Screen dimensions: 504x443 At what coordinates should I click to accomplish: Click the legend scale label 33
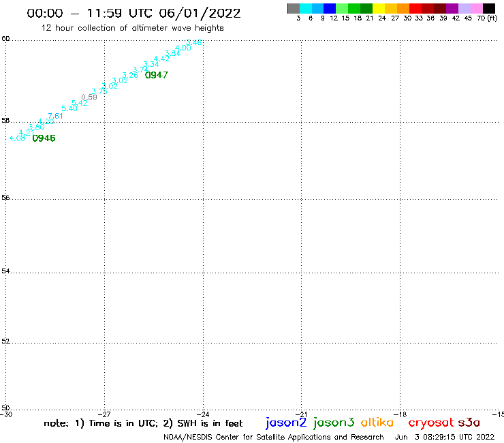pyautogui.click(x=419, y=18)
